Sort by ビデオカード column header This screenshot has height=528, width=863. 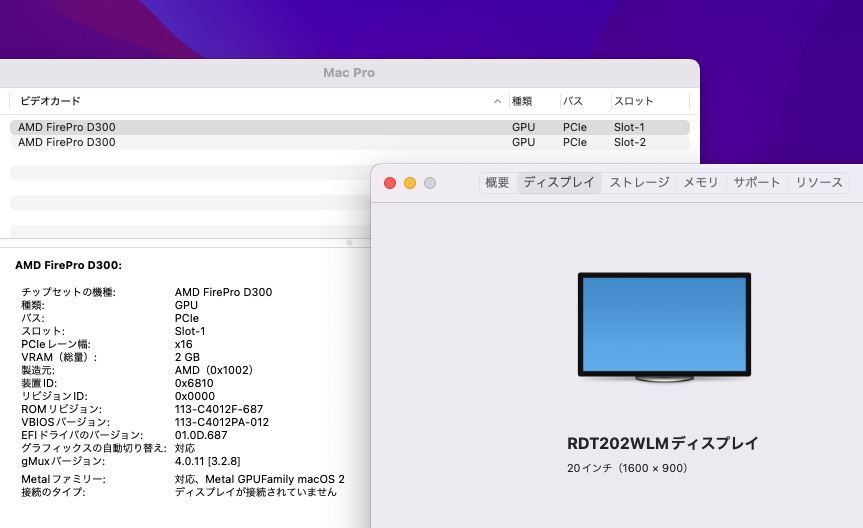[x=50, y=101]
